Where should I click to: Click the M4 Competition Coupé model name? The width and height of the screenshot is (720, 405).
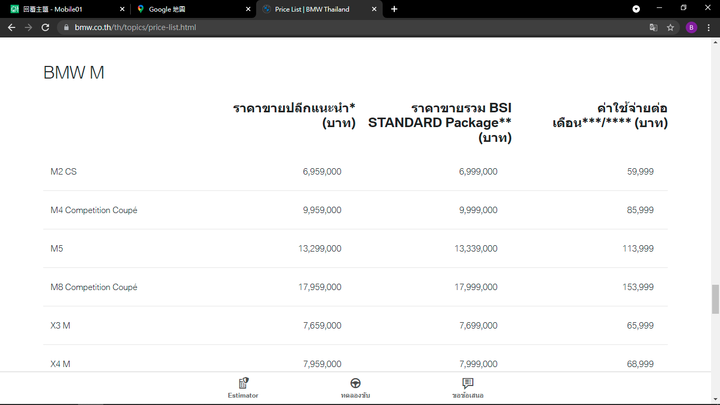94,210
